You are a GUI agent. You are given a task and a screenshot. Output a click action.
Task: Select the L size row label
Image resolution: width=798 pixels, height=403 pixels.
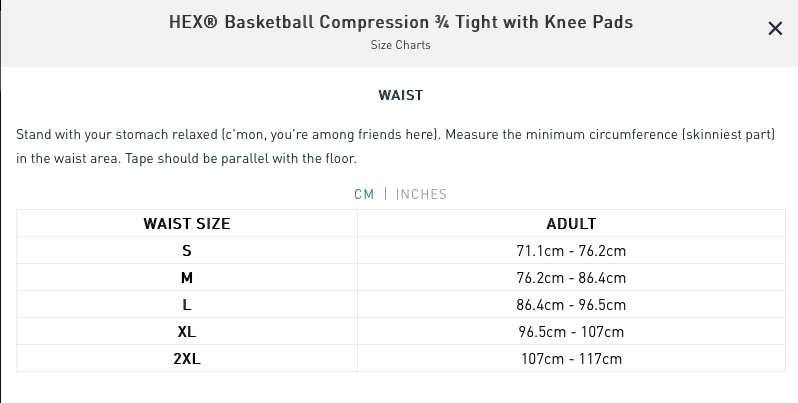[x=187, y=304]
